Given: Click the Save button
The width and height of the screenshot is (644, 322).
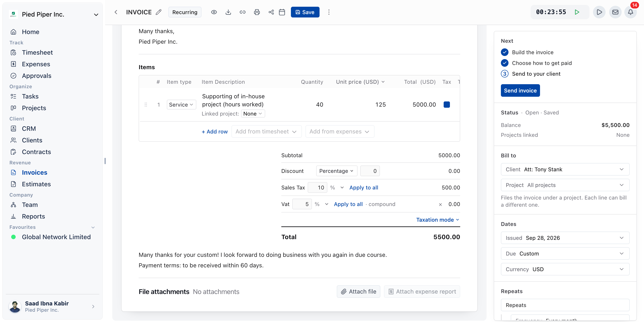Looking at the screenshot, I should point(305,12).
